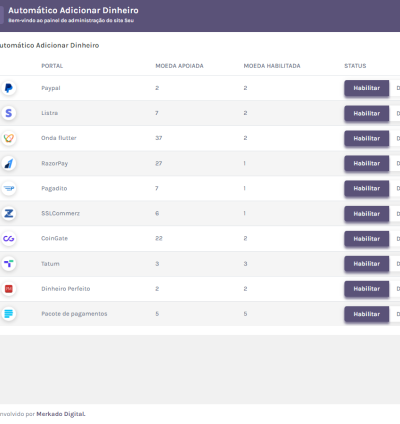Select the SSLCommerz portal name
Viewport: 400px width, 424px height.
pos(61,213)
